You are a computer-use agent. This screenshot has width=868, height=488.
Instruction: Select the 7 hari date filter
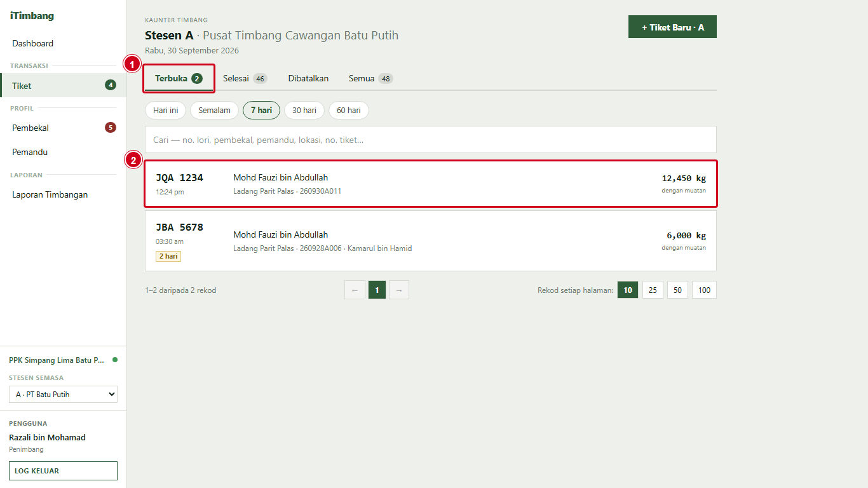pos(261,110)
